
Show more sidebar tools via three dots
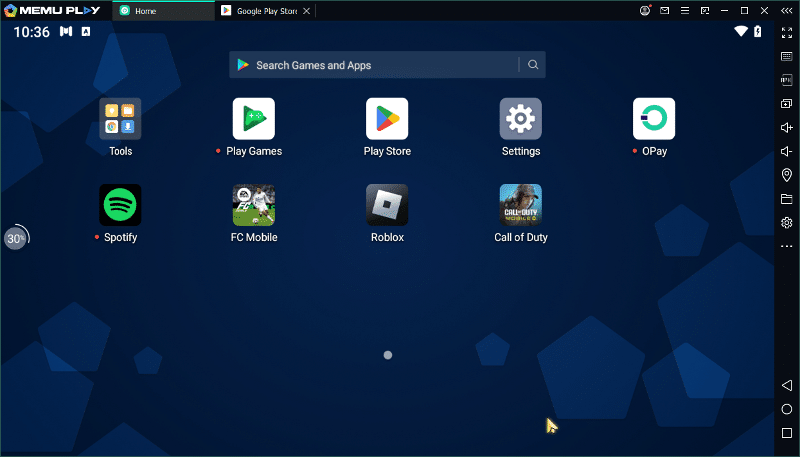pos(787,246)
